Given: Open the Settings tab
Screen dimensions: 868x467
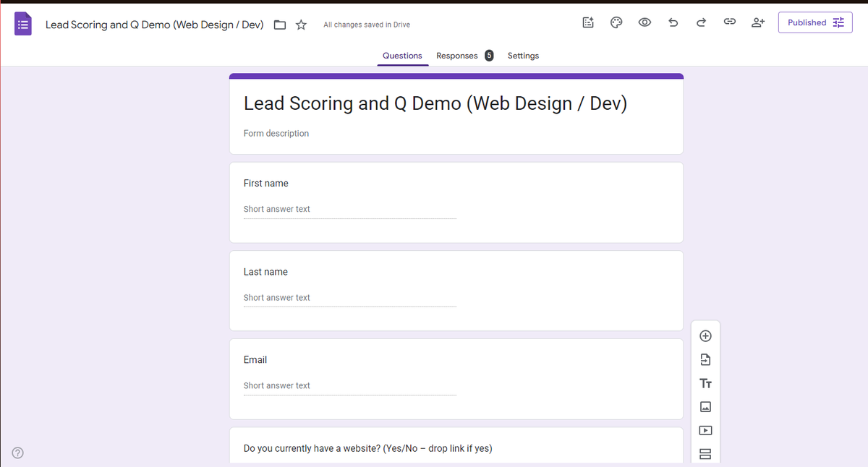Looking at the screenshot, I should pyautogui.click(x=523, y=56).
